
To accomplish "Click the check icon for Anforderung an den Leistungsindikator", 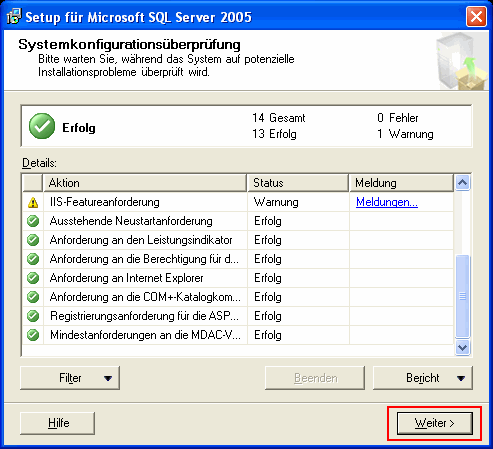I will [x=33, y=240].
